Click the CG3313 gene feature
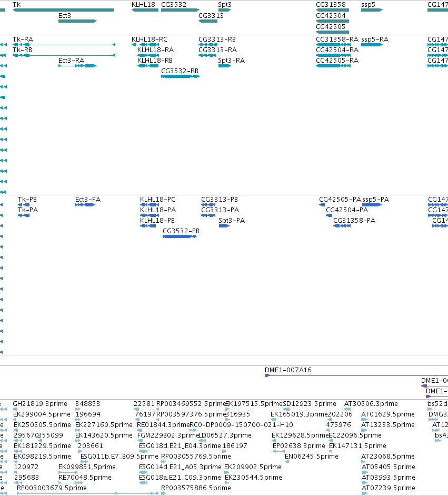Viewport: 448px width, 496px height. click(208, 21)
